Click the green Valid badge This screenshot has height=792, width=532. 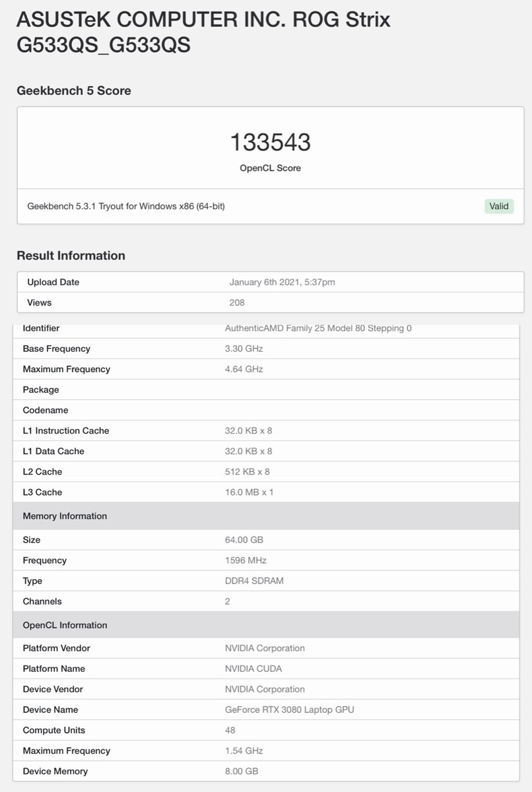(x=499, y=206)
